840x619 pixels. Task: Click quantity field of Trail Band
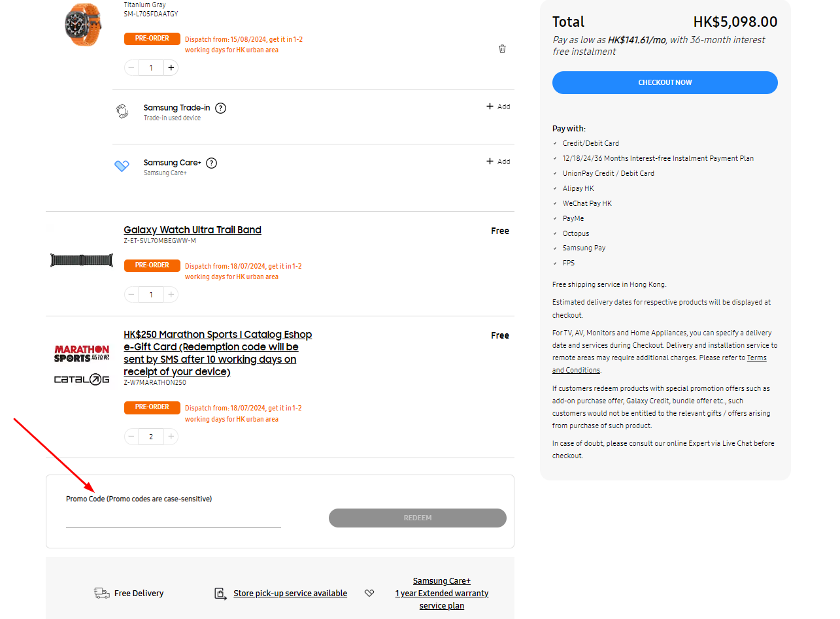click(x=151, y=295)
